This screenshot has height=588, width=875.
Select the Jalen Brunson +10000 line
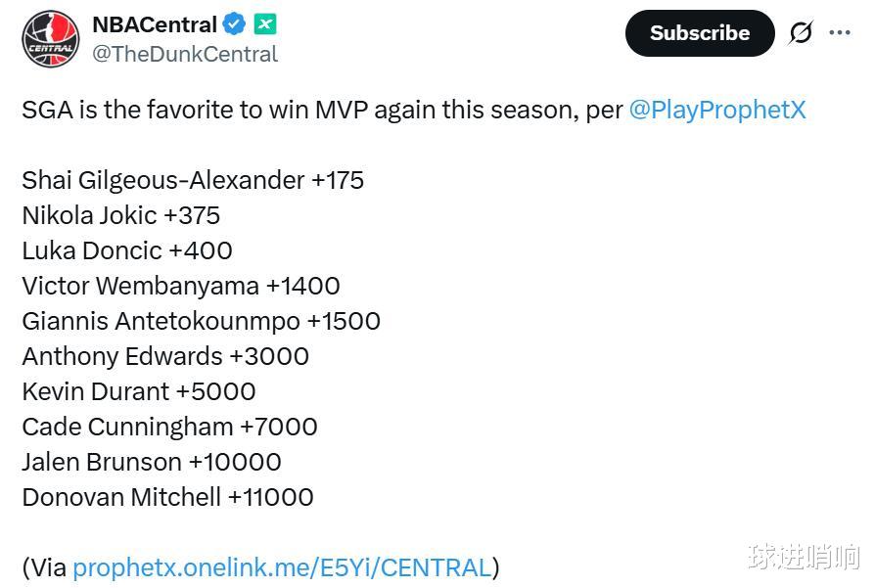pyautogui.click(x=152, y=462)
